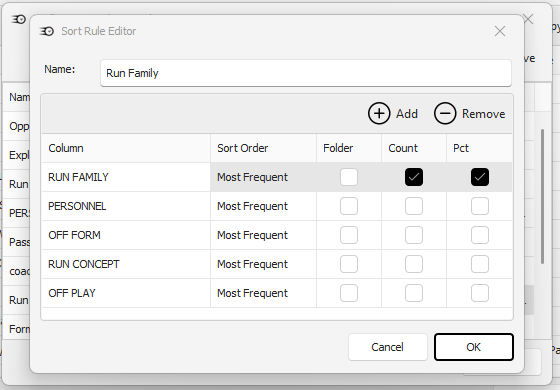Check Folder for RUN CONCEPT row
560x390 pixels.
(349, 264)
